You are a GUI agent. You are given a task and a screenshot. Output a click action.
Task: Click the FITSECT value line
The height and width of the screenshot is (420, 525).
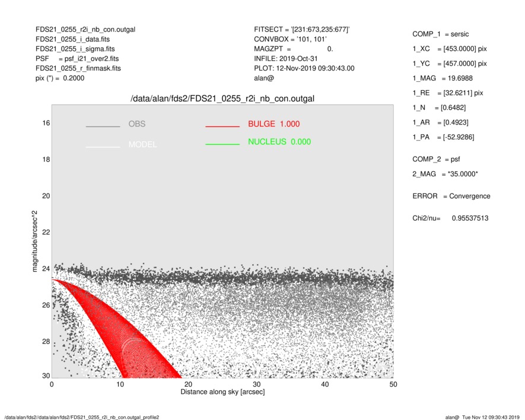(302, 30)
